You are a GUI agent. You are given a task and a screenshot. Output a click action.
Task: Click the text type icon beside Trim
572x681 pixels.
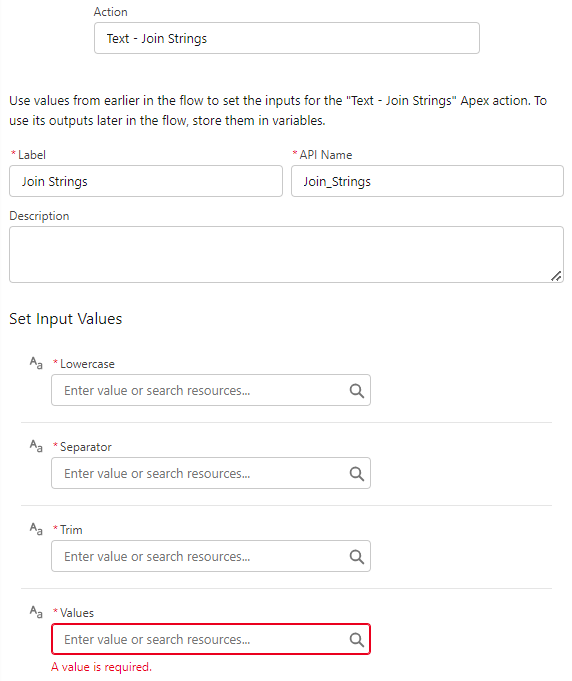point(36,529)
